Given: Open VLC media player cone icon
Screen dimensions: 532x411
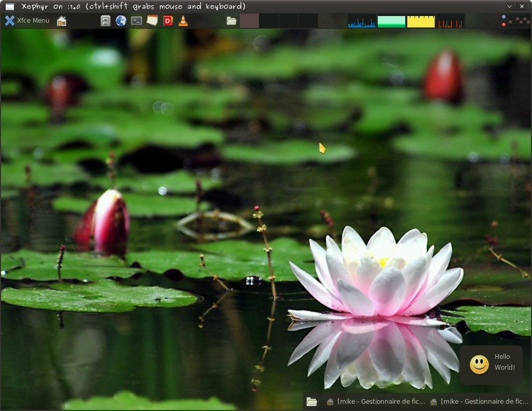Looking at the screenshot, I should click(x=183, y=21).
